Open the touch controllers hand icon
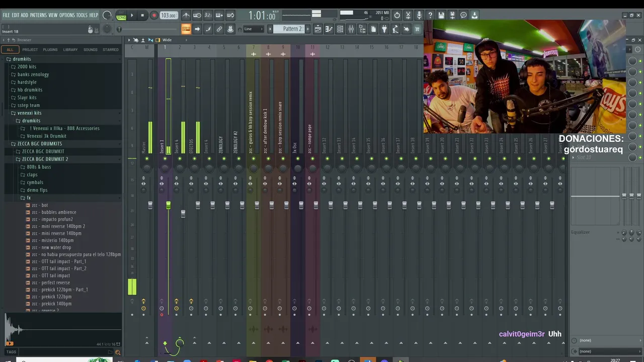This screenshot has width=644, height=362. [x=407, y=29]
